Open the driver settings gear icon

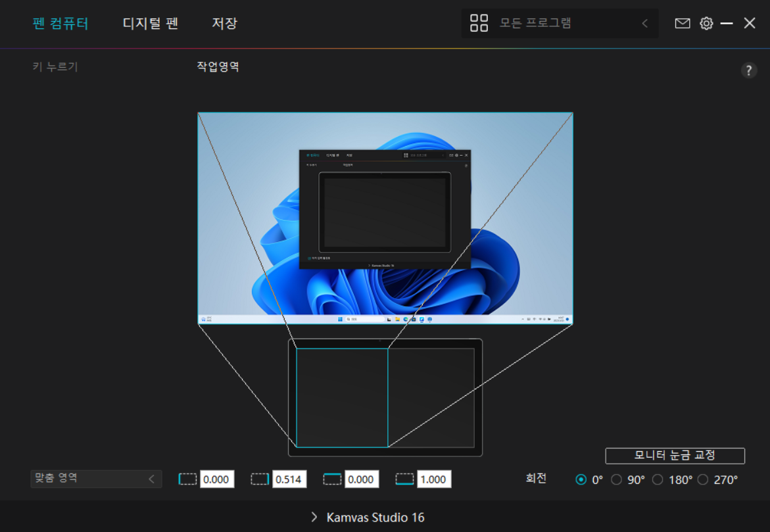(x=705, y=23)
